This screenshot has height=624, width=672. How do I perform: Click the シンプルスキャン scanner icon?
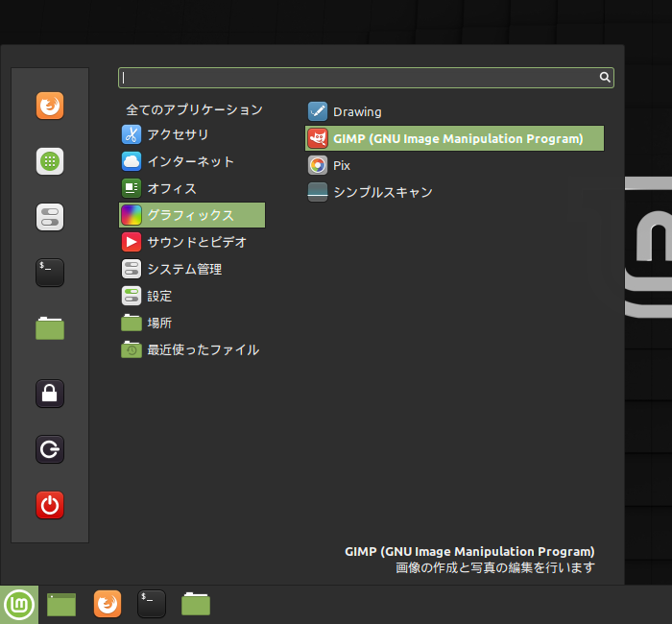click(318, 192)
